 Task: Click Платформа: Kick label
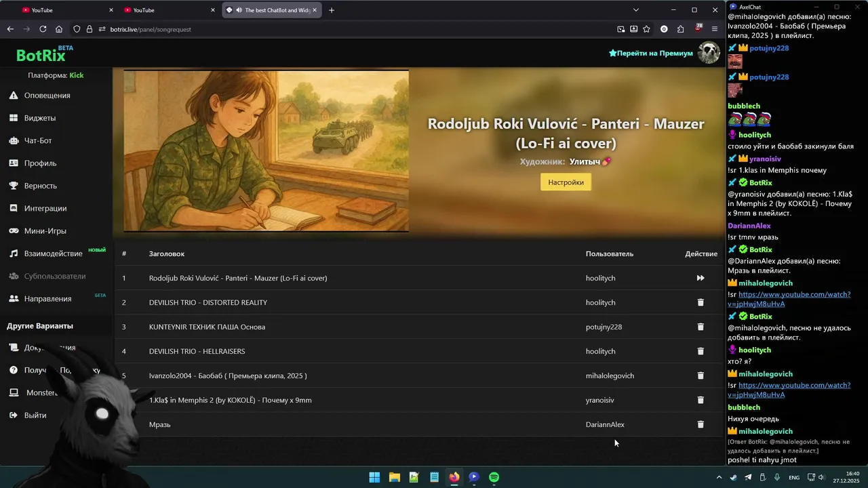click(x=56, y=75)
